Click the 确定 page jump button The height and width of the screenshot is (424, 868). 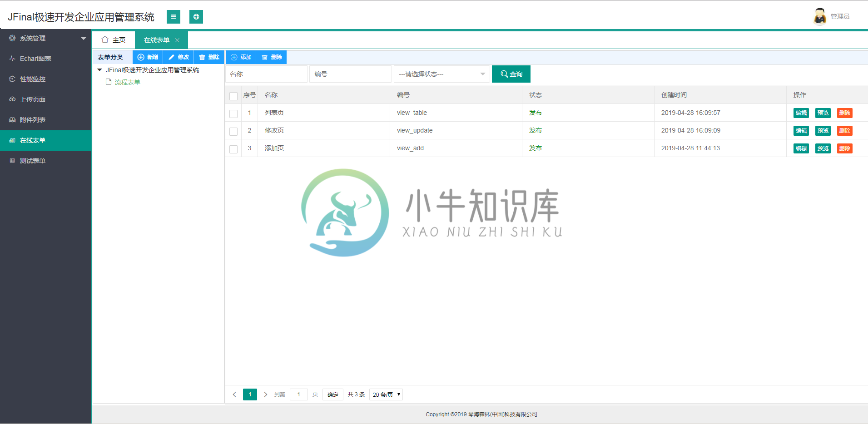click(333, 394)
